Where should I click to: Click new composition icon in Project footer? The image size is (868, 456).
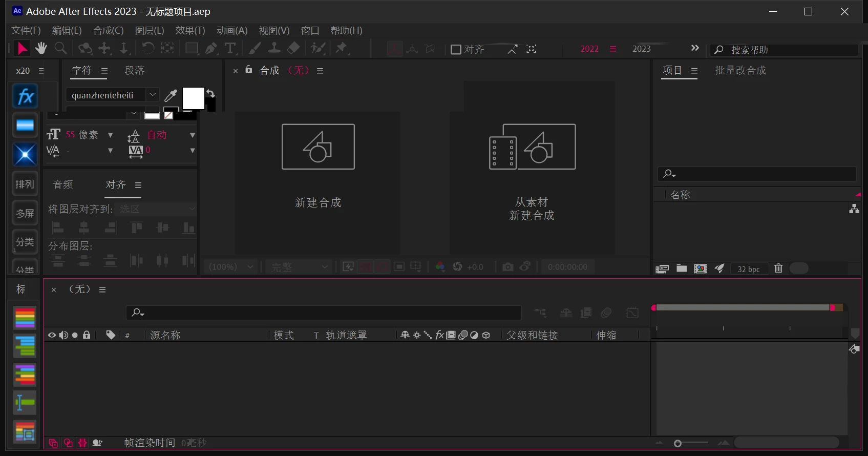pos(701,269)
